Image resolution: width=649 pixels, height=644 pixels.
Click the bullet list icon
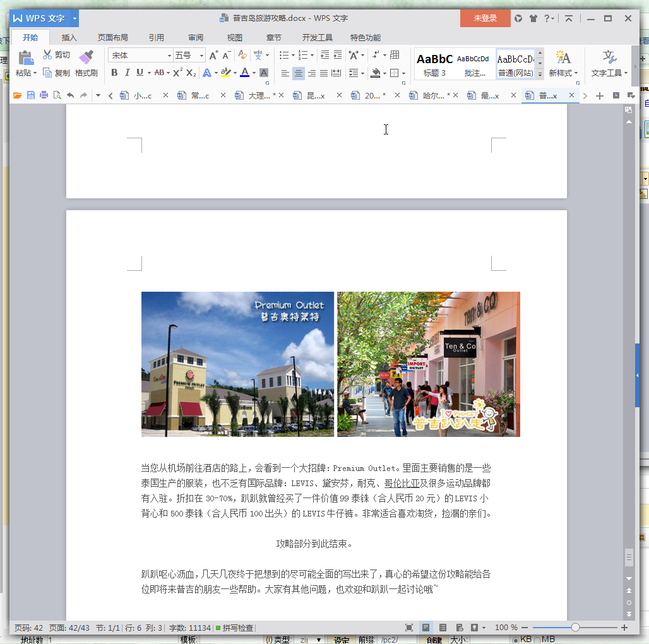284,55
